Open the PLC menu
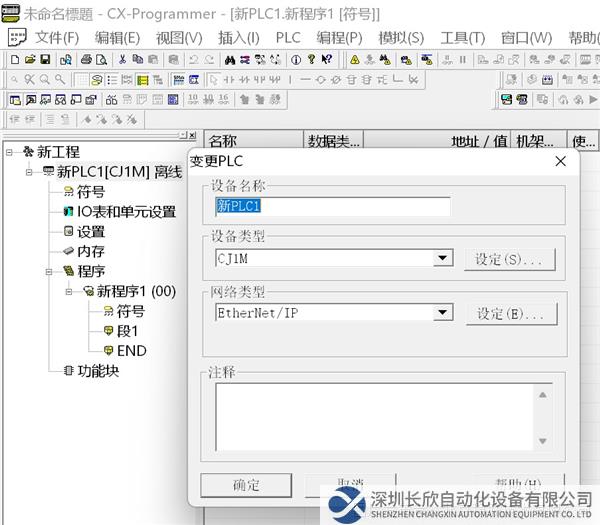Viewport: 600px width, 525px height. [x=288, y=37]
